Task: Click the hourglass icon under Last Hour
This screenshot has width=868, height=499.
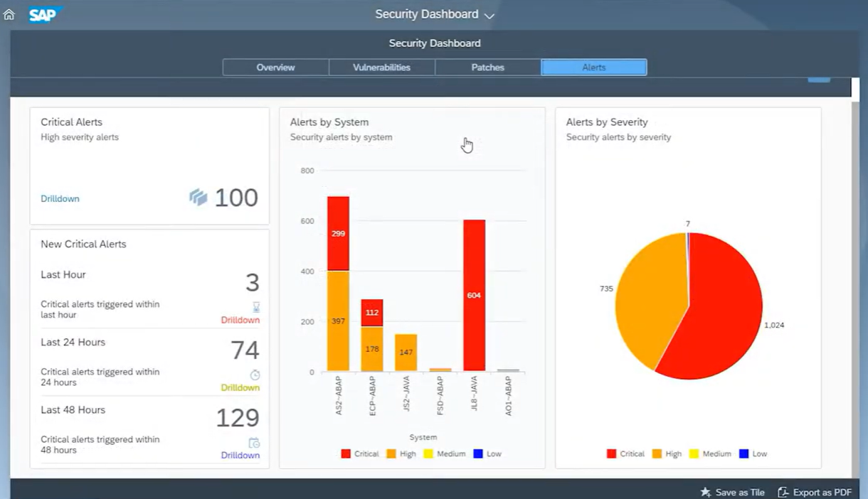Action: tap(256, 307)
